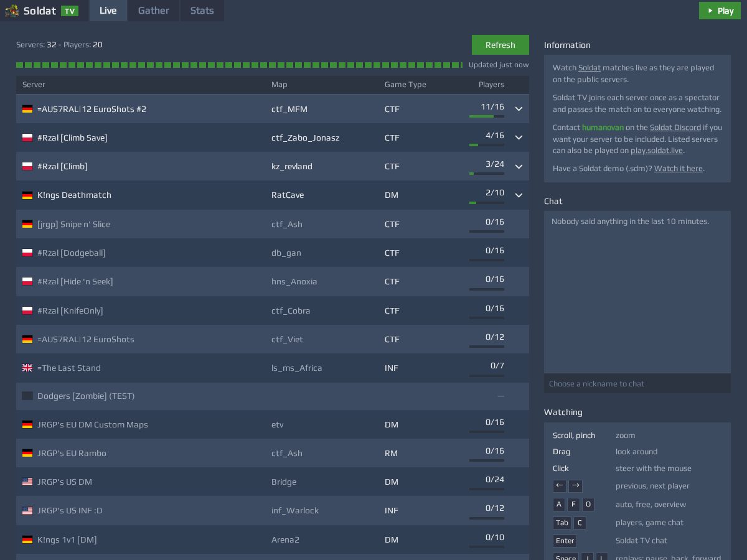Click the F key for free camera
This screenshot has width=747, height=560.
click(573, 505)
